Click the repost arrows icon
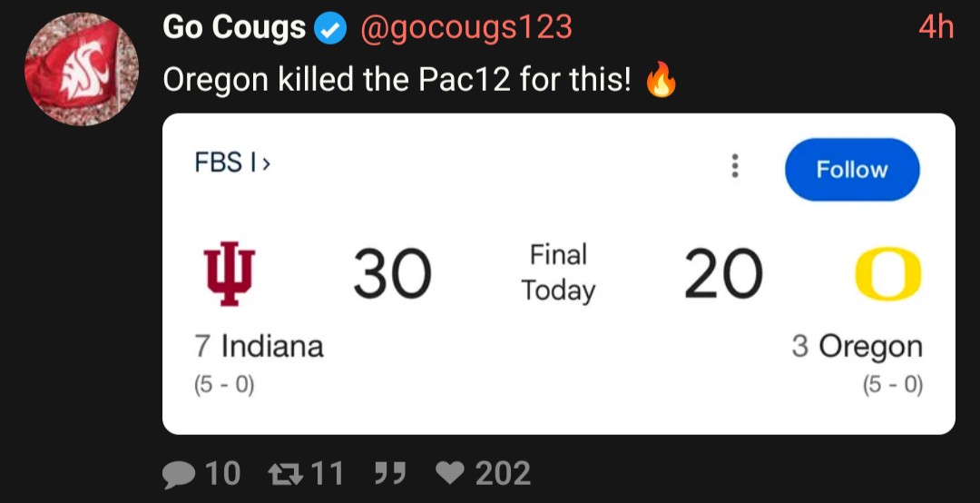The height and width of the screenshot is (503, 980). pos(285,473)
